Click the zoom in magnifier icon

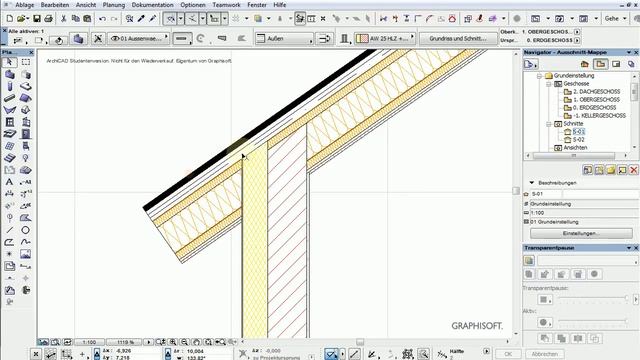coord(173,342)
